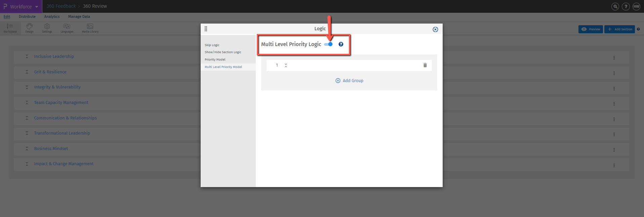Expand Communication & Relationships section

(27, 118)
